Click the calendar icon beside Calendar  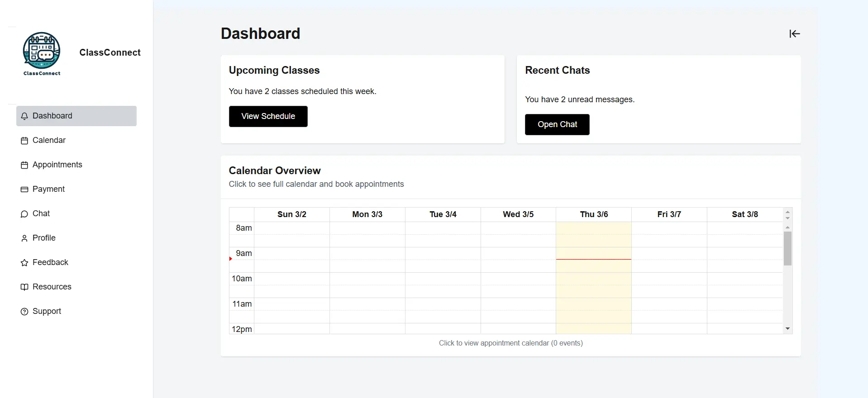[x=24, y=141]
